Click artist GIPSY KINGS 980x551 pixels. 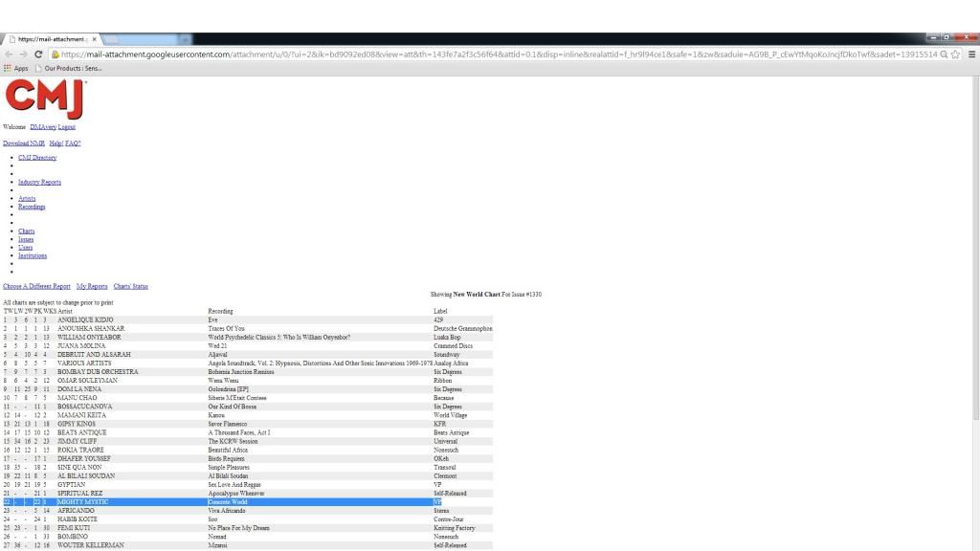click(x=77, y=424)
